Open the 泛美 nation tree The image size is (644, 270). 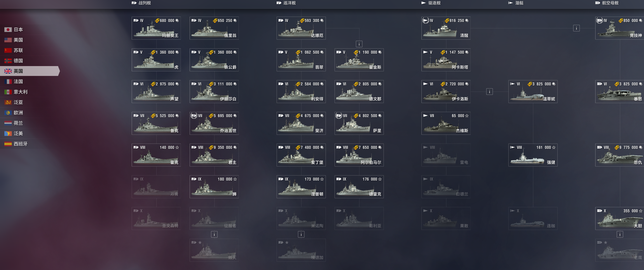tap(14, 133)
